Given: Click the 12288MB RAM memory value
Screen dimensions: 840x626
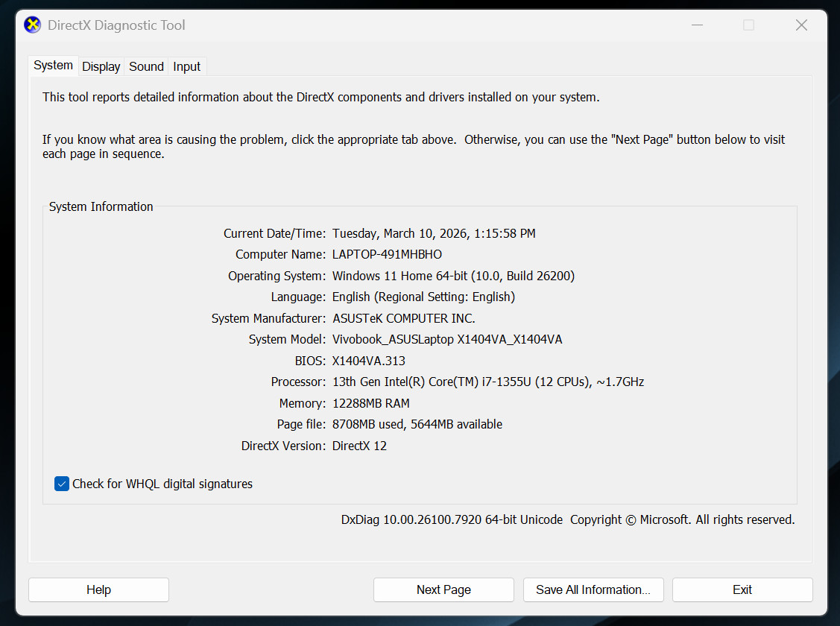Looking at the screenshot, I should coord(370,403).
